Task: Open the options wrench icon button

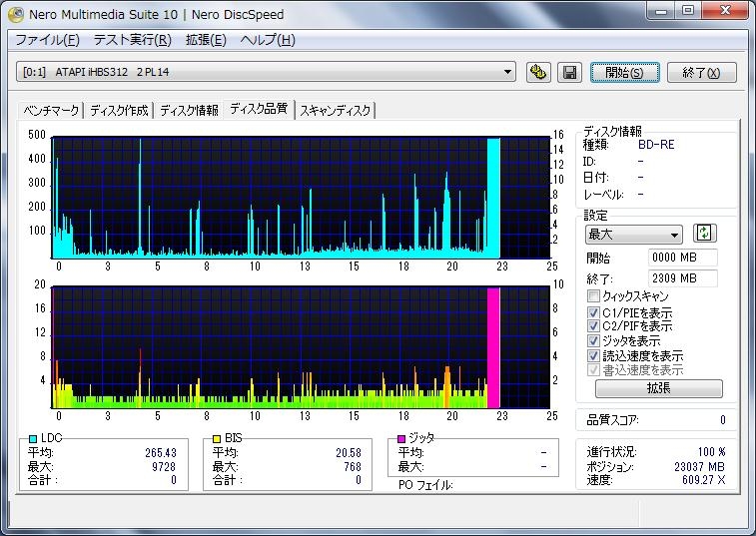Action: (538, 73)
